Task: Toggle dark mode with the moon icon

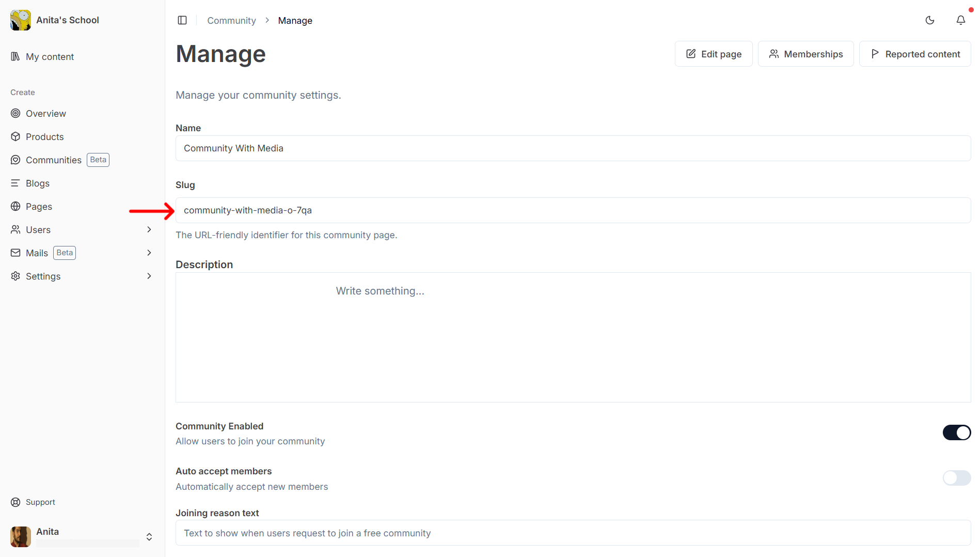Action: coord(930,20)
